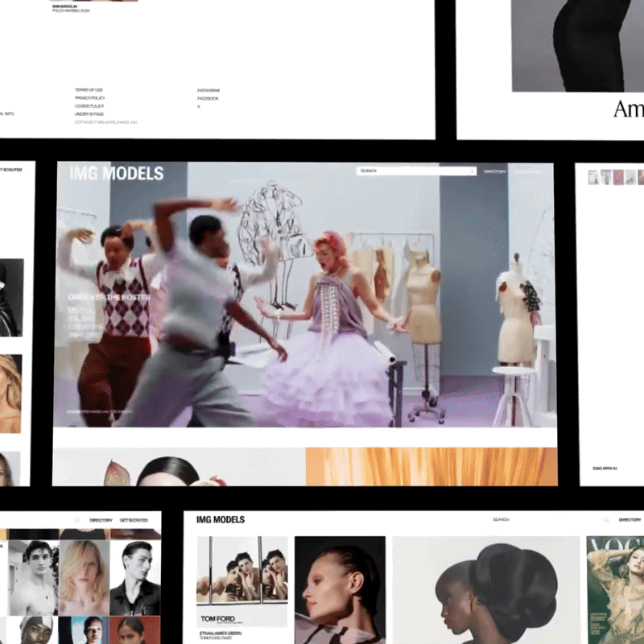Click the IMG MODELS logo on the hero page
Screen dimensions: 644x644
coord(117,173)
